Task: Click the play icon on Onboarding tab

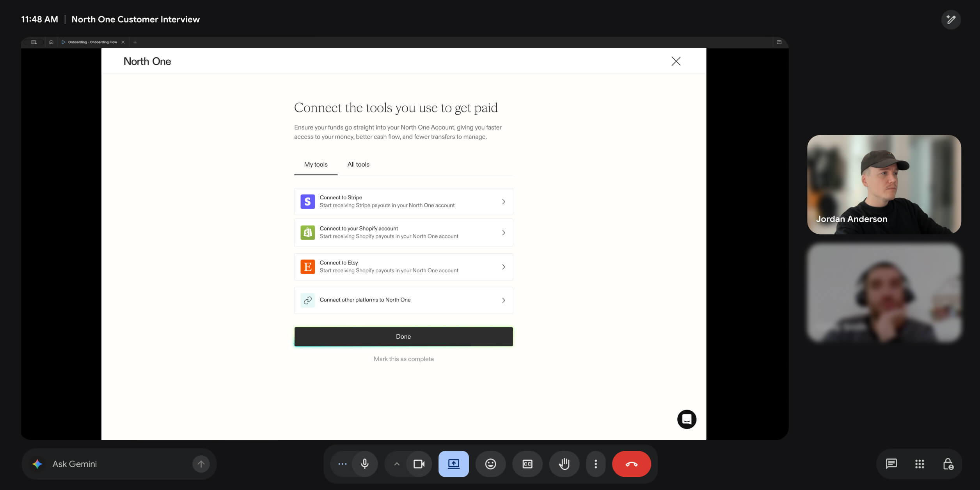Action: point(64,42)
